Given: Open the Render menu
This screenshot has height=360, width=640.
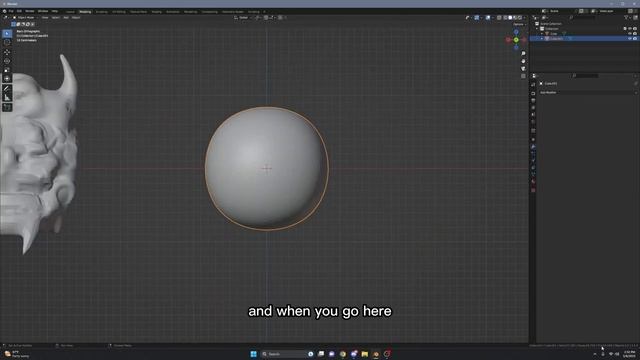Looking at the screenshot, I should (30, 11).
